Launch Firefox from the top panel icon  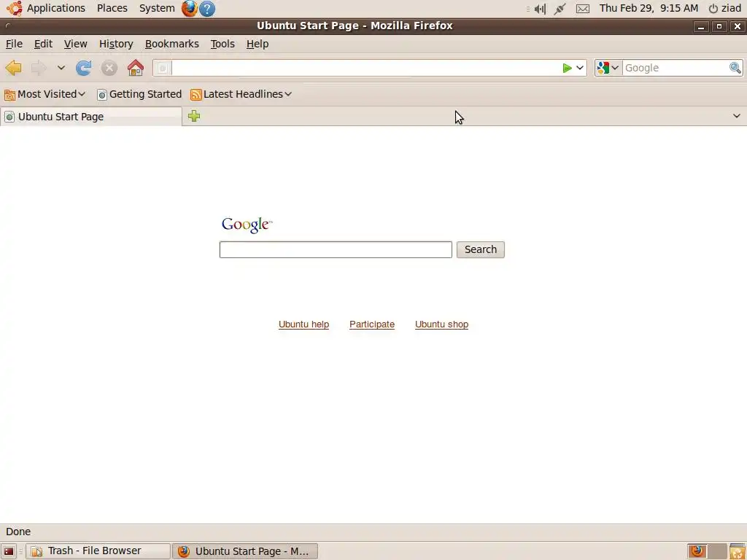(189, 8)
